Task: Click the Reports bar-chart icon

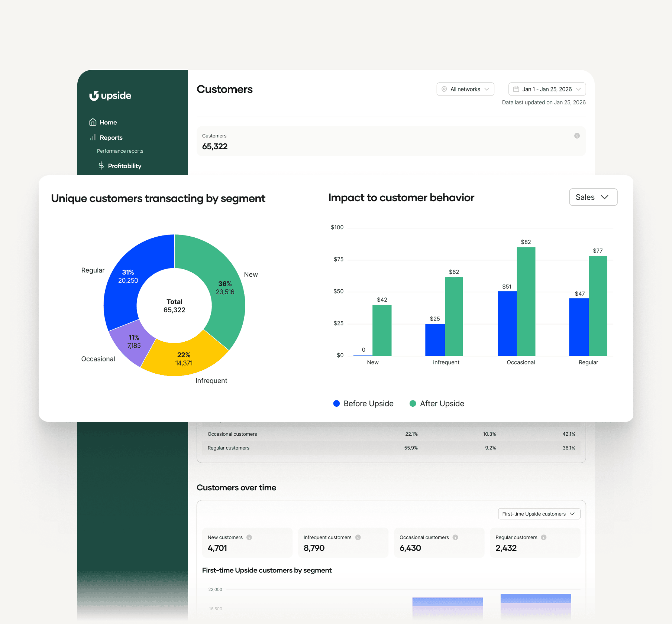Action: click(x=93, y=137)
